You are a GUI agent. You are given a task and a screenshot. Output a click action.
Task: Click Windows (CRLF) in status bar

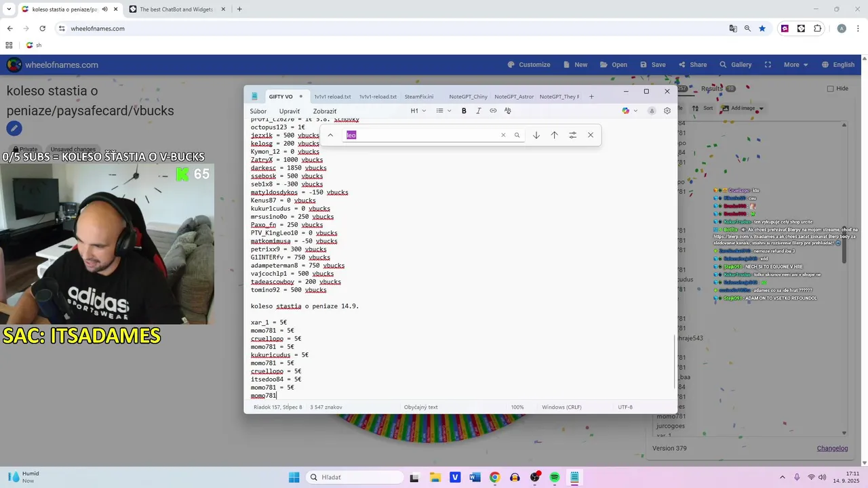coord(561,407)
